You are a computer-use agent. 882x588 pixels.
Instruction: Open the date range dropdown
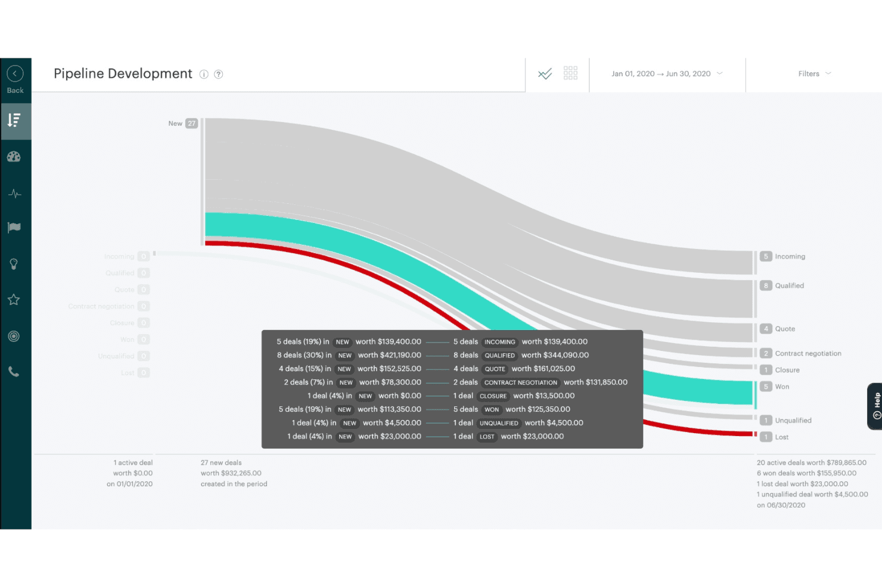pyautogui.click(x=667, y=74)
